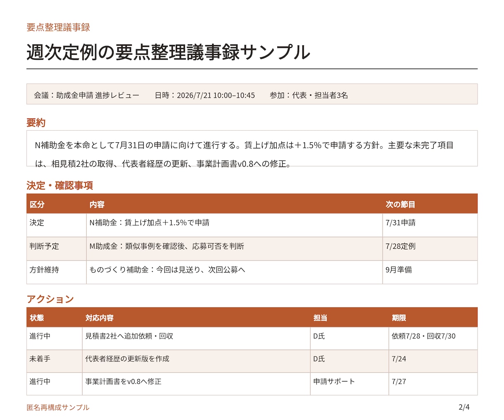Click the meeting name '会議：助成金申請 進捗レビュー'
504x420 pixels.
click(x=86, y=95)
